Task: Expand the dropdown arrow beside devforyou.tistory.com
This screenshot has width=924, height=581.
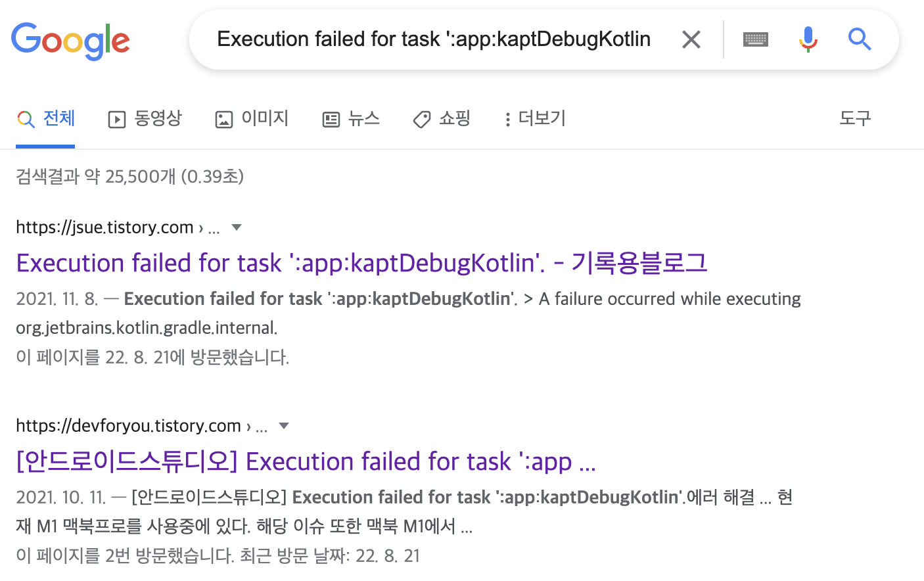Action: [x=284, y=426]
